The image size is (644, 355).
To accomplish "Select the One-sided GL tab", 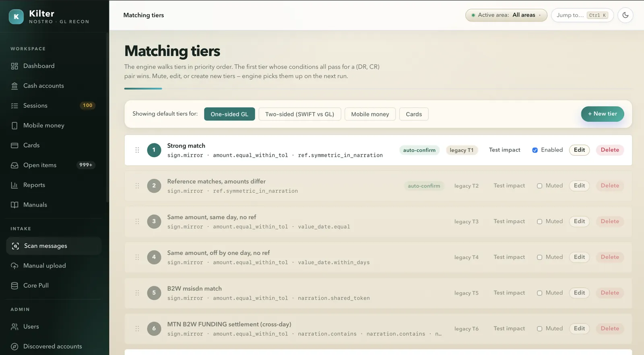I will tap(229, 114).
